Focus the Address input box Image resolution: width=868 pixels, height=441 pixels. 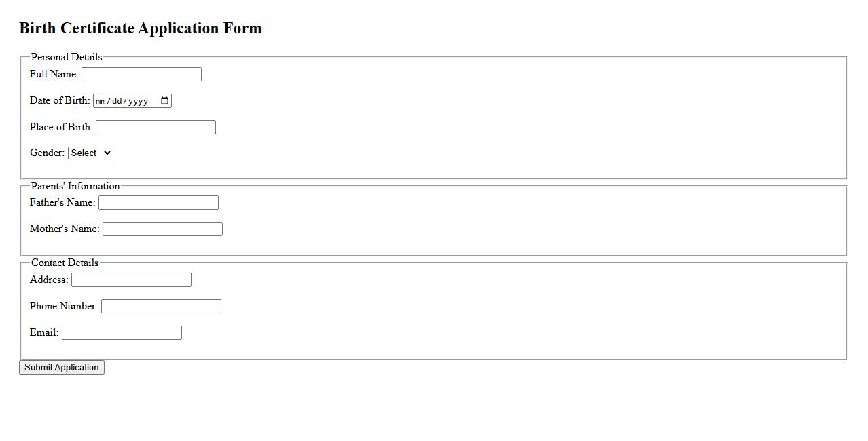131,280
